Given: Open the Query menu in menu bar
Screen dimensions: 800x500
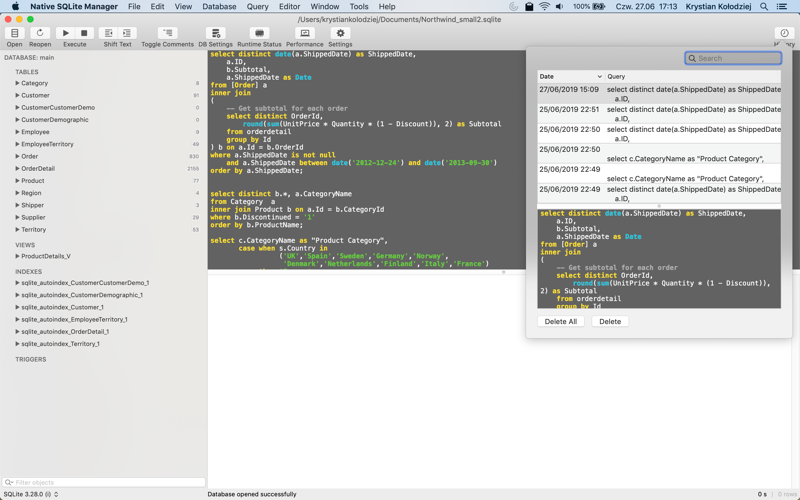Looking at the screenshot, I should [257, 6].
